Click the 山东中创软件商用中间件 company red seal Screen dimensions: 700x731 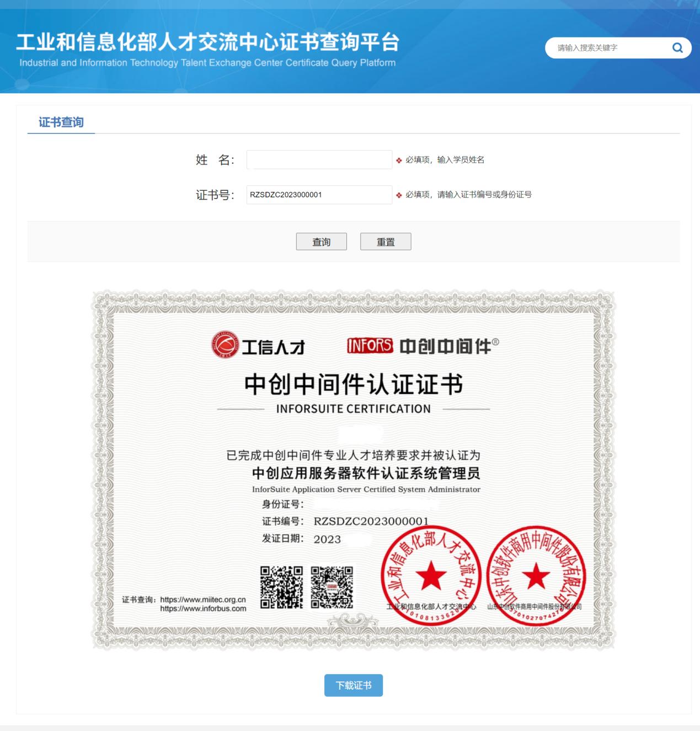536,576
